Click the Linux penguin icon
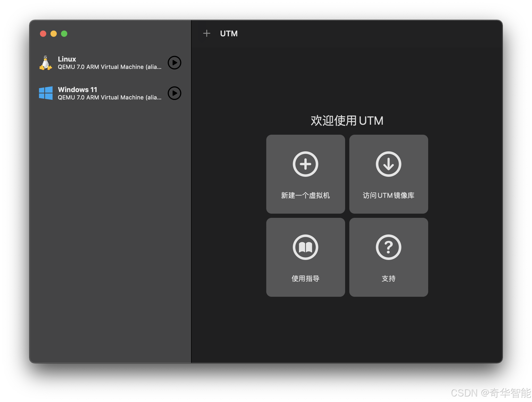The width and height of the screenshot is (532, 402). (46, 63)
